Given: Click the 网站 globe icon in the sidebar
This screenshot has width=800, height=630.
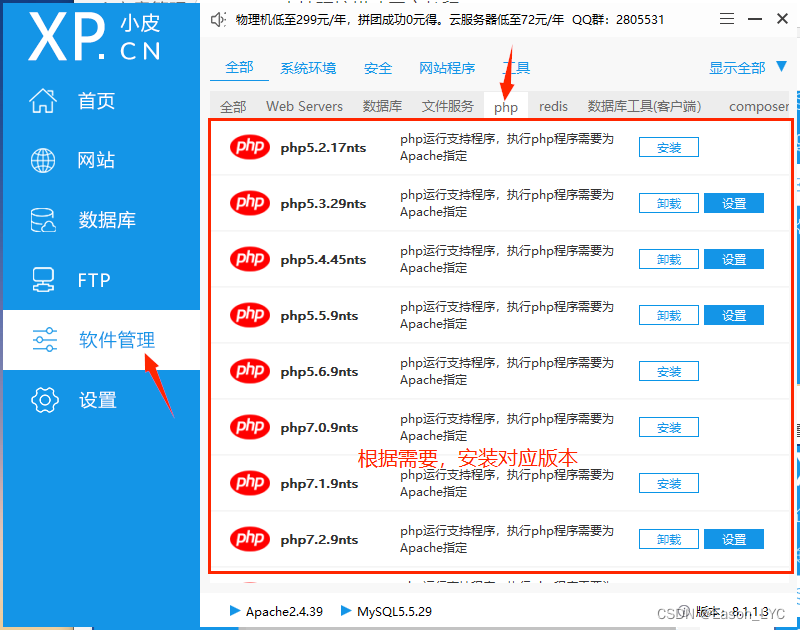Looking at the screenshot, I should (x=43, y=160).
